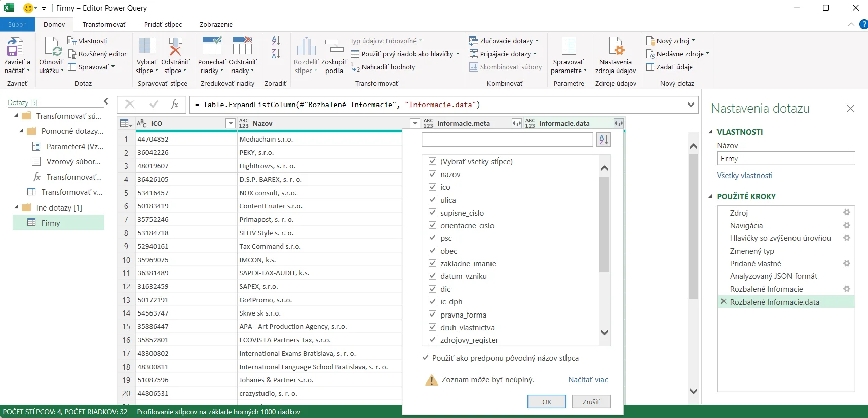Uncheck the psc checkbox
The image size is (868, 418).
[x=432, y=238]
